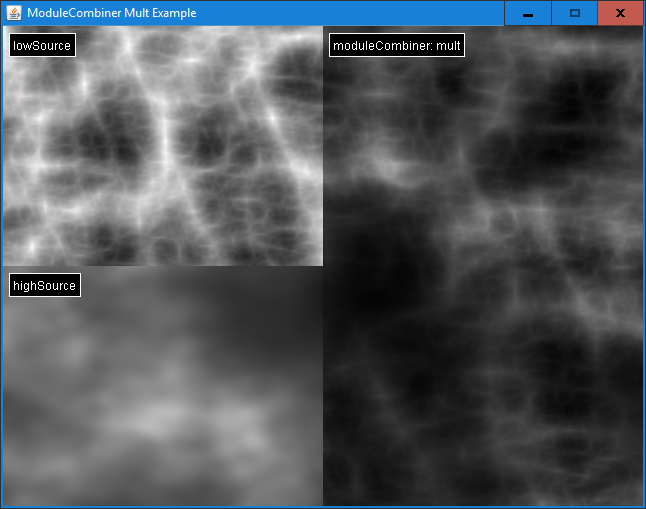
Task: Click the bottom-right corner of the window
Action: (x=643, y=506)
